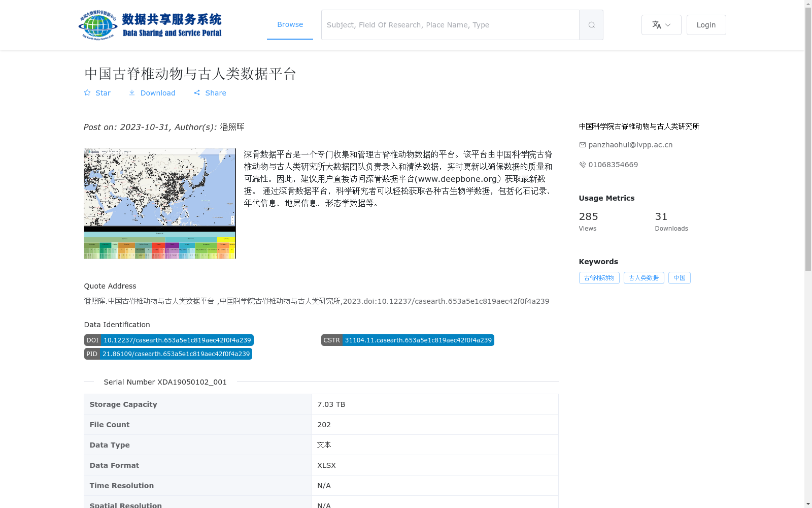Click the Data Type value 文本
The width and height of the screenshot is (812, 508).
(x=324, y=445)
